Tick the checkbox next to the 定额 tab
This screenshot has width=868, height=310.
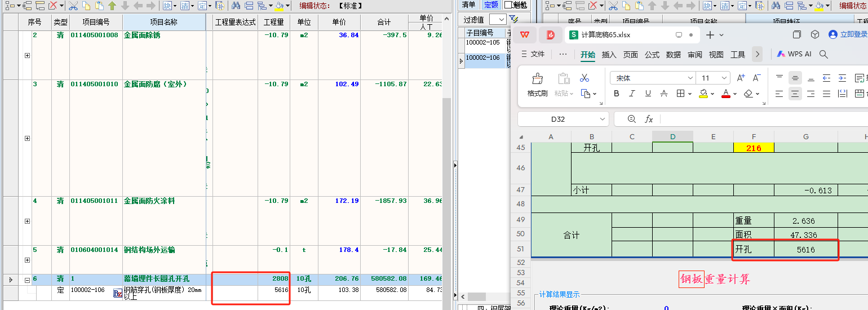[x=508, y=5]
